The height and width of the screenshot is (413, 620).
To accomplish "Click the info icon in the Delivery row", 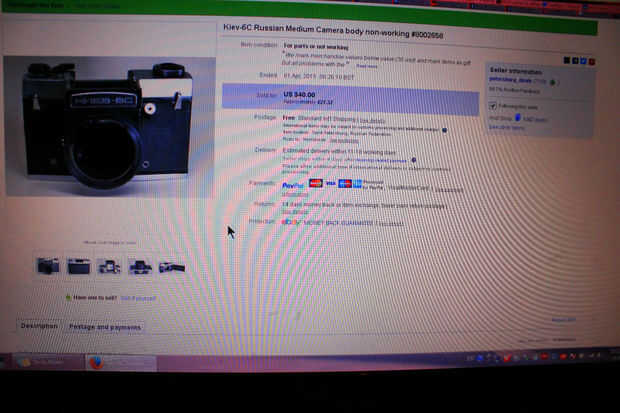I will point(414,160).
